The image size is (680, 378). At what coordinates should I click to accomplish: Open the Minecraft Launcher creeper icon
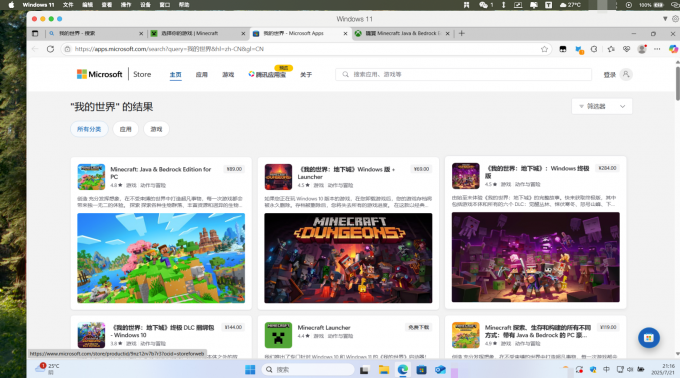(x=278, y=335)
